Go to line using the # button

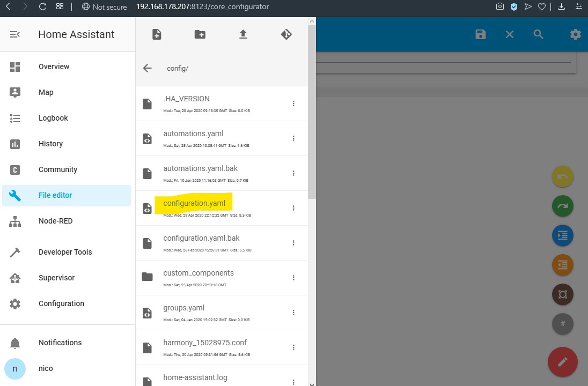coord(562,323)
